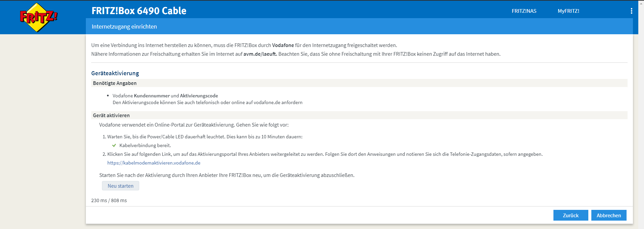Click the Gerät aktivieren section header
644x229 pixels.
[359, 115]
